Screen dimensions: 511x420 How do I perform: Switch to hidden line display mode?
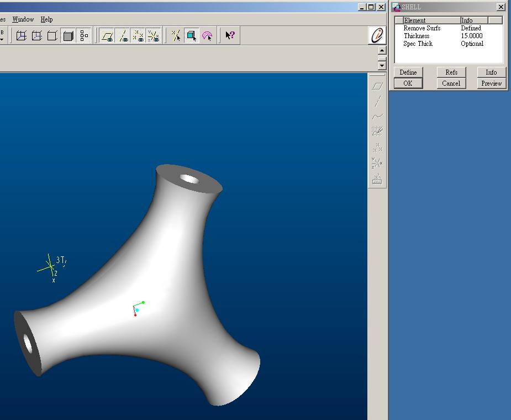pos(37,35)
